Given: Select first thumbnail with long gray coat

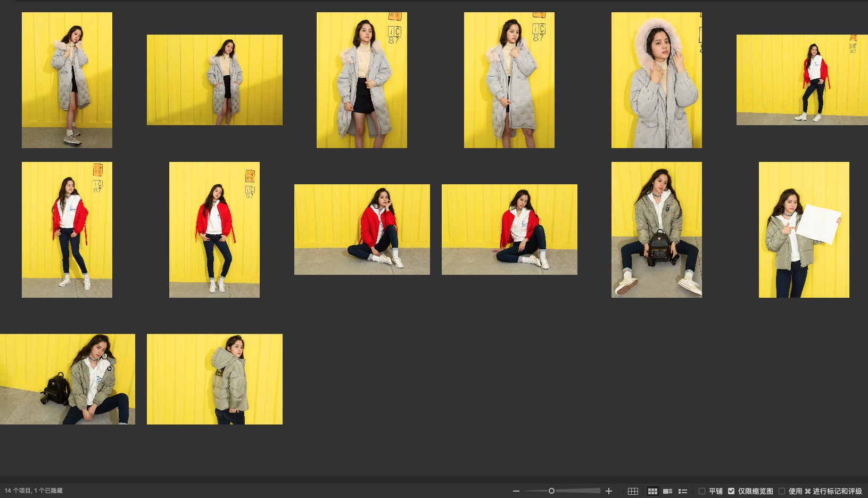Looking at the screenshot, I should [x=67, y=80].
